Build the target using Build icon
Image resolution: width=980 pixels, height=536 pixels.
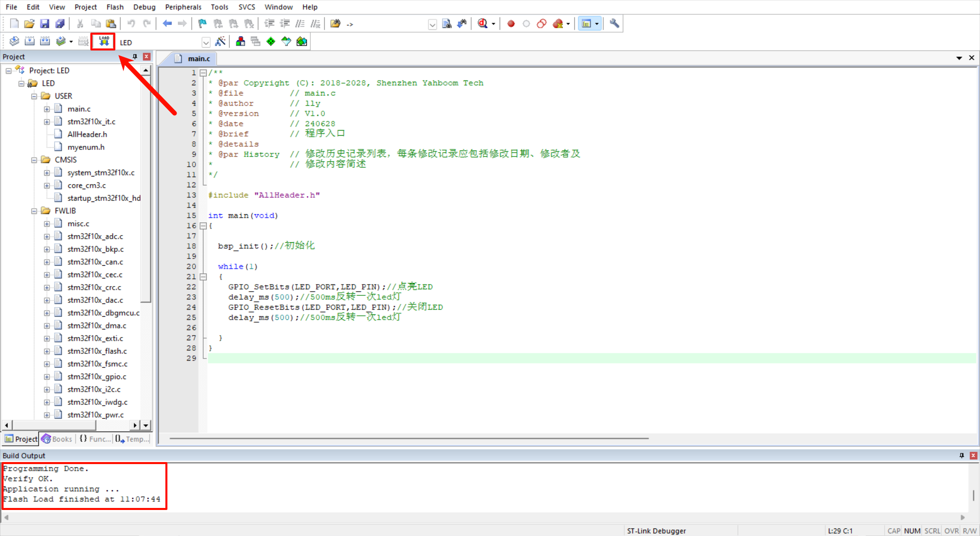pyautogui.click(x=30, y=41)
